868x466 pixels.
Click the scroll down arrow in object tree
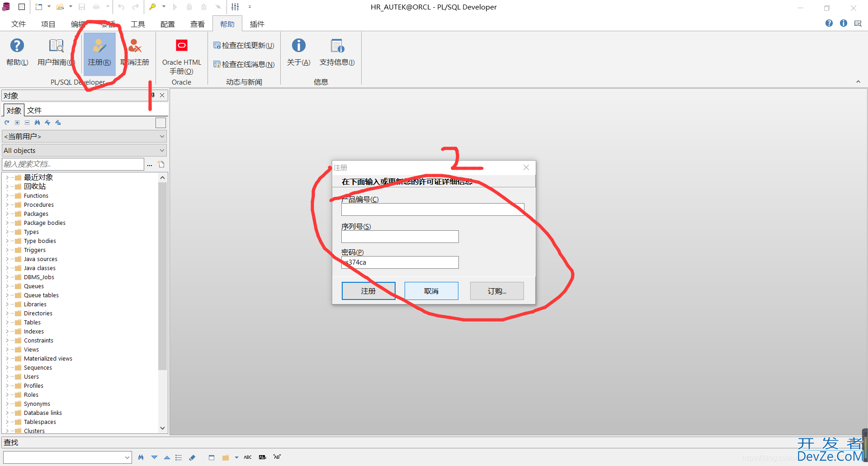pos(162,428)
